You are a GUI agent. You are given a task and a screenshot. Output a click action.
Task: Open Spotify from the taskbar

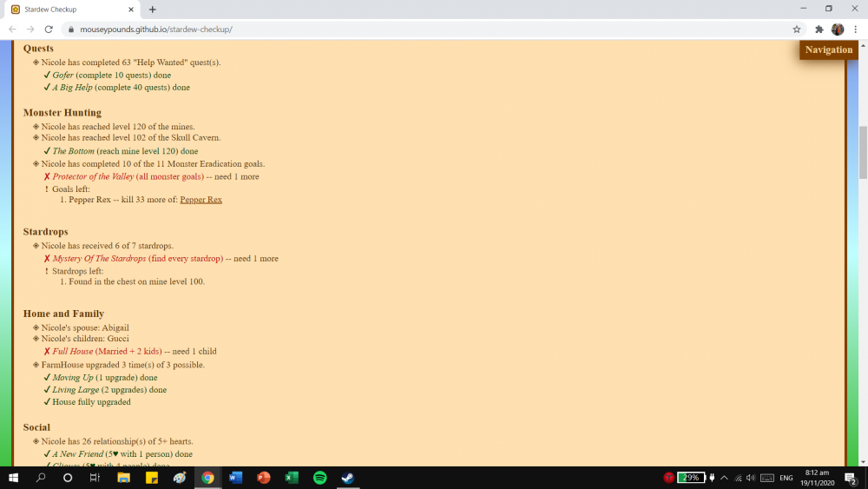click(320, 478)
